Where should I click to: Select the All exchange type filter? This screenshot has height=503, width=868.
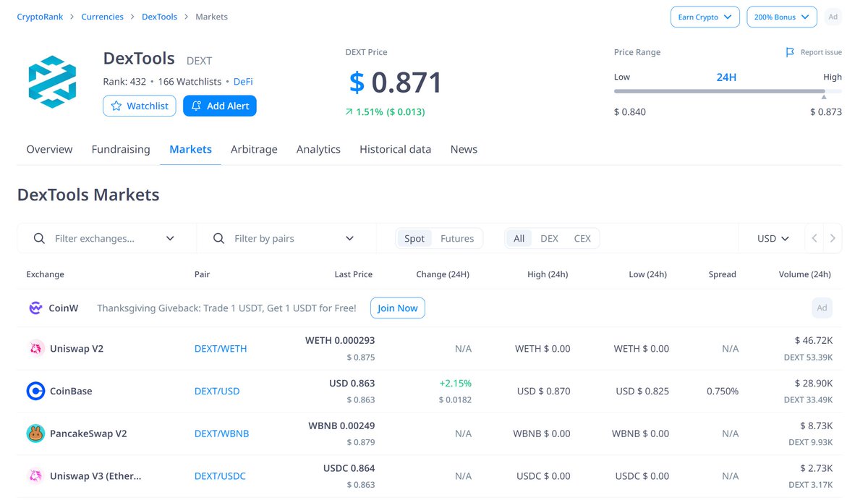[519, 238]
